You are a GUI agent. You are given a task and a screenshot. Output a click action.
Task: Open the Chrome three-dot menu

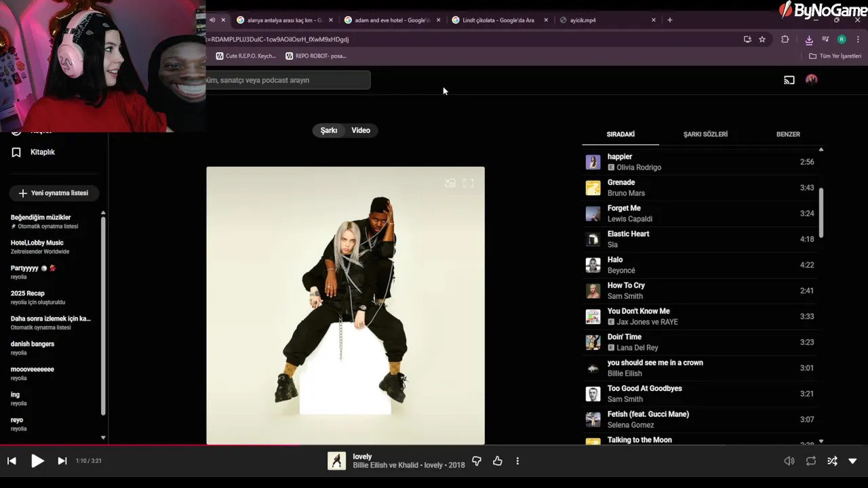(858, 39)
